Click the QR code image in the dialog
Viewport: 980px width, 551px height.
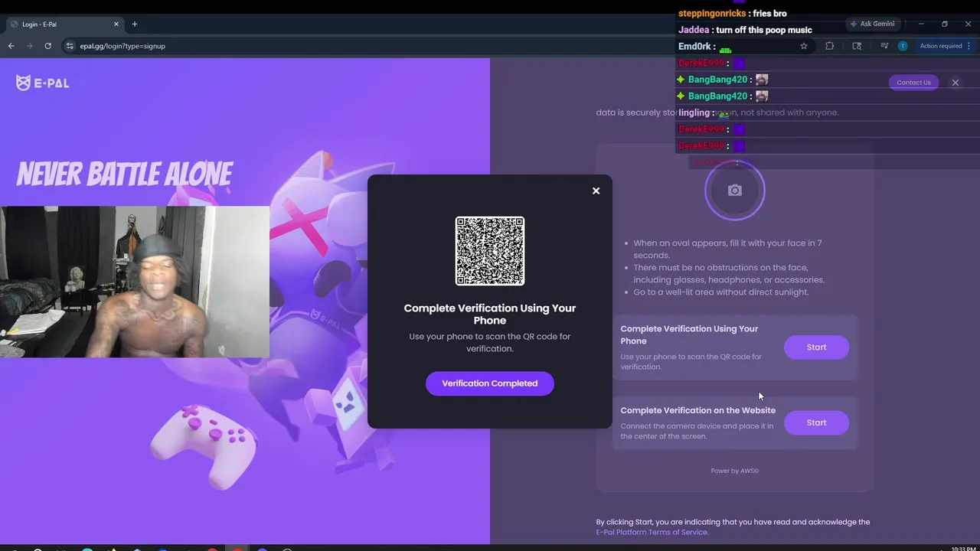point(490,251)
